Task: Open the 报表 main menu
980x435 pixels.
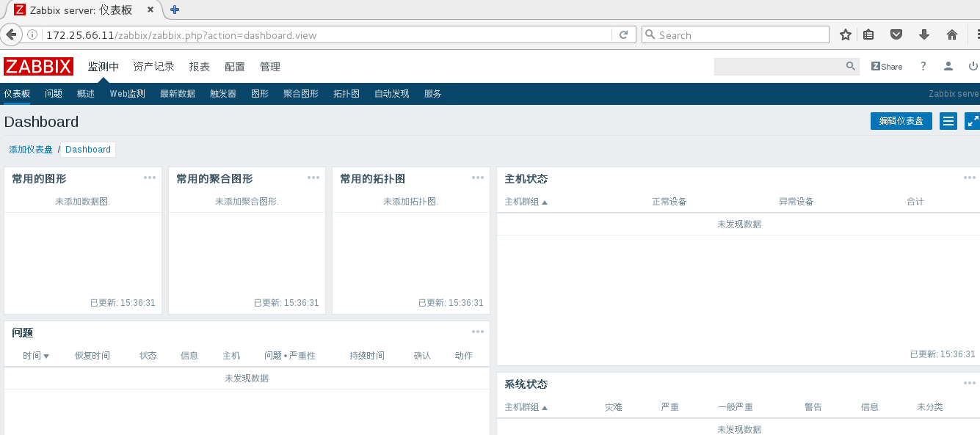Action: pyautogui.click(x=199, y=67)
